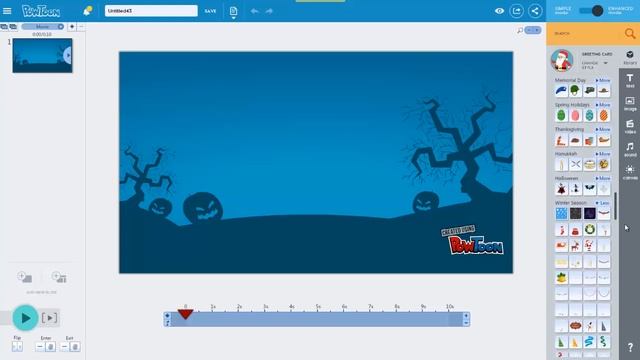The width and height of the screenshot is (640, 360).
Task: Click the minus remove slide button
Action: (x=80, y=27)
